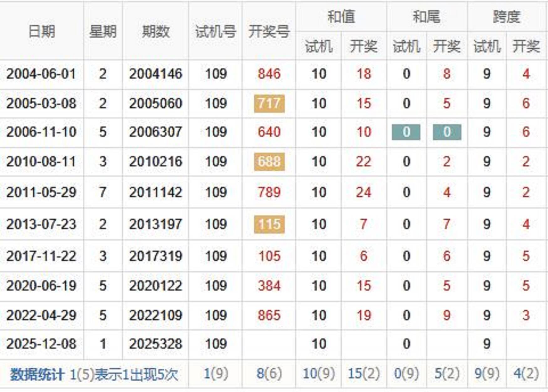548x392 pixels.
Task: Select the 和值 group header
Action: pos(341,16)
